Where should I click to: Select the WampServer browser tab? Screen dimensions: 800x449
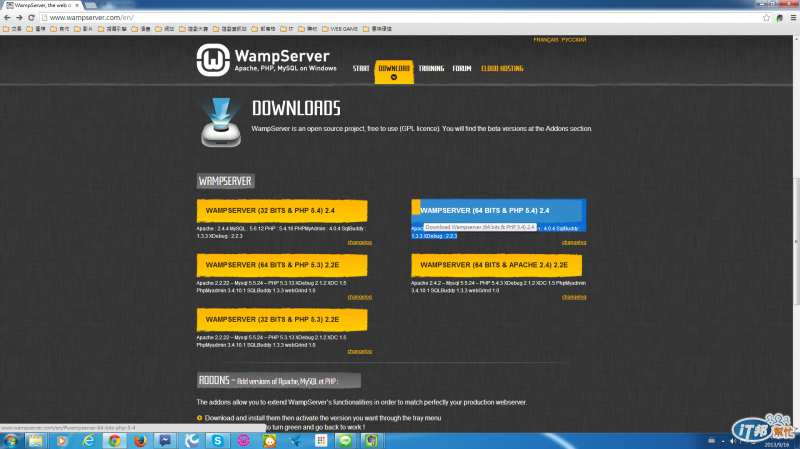[43, 5]
